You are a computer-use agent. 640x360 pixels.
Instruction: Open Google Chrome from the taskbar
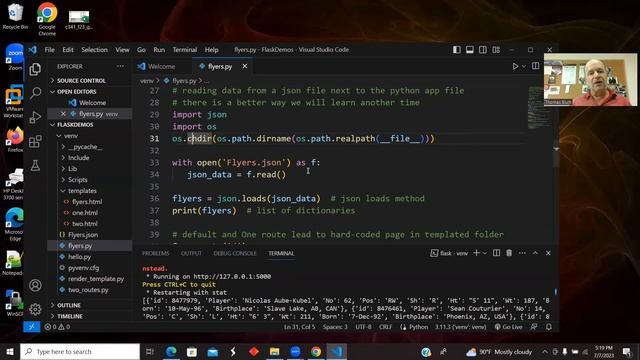click(x=316, y=351)
